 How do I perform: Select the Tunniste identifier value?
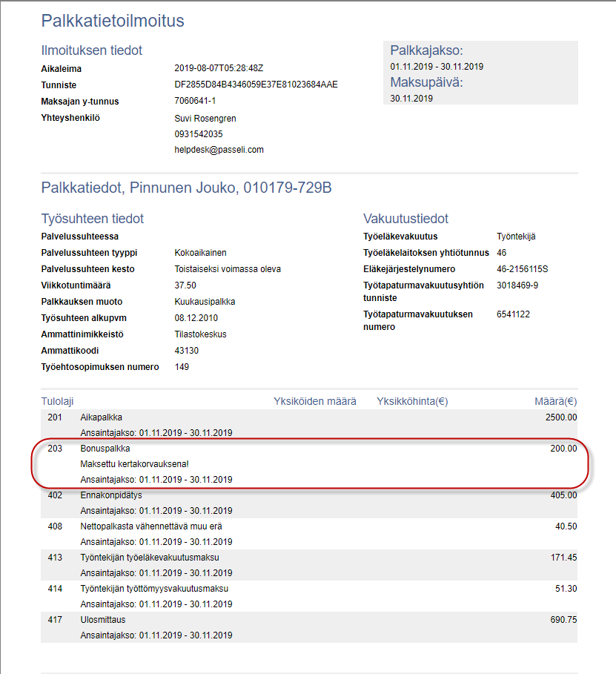pos(256,85)
